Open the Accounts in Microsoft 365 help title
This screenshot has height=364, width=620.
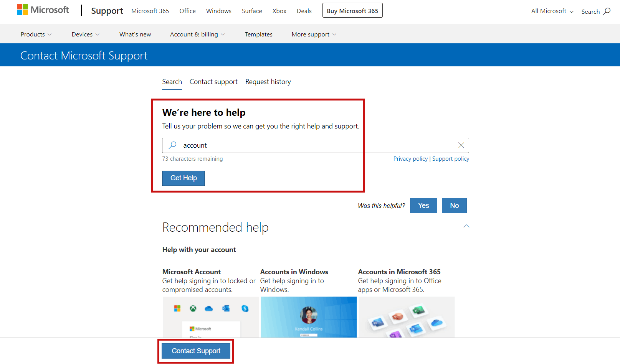click(399, 272)
